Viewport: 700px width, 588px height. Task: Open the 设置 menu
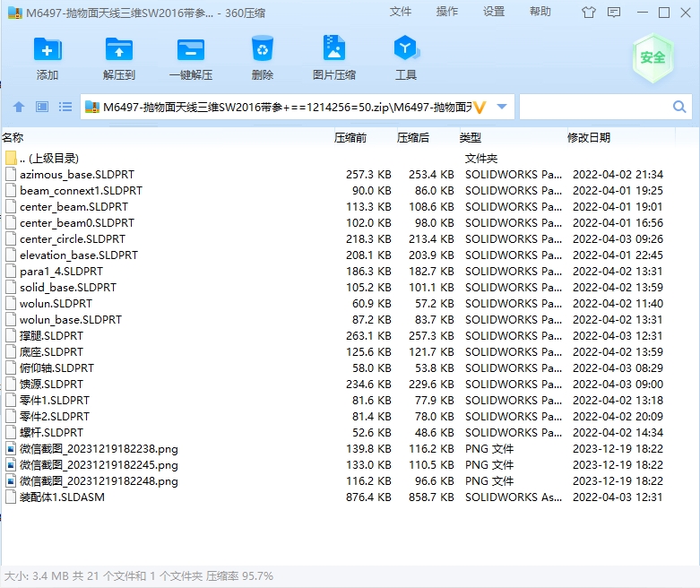coord(494,12)
